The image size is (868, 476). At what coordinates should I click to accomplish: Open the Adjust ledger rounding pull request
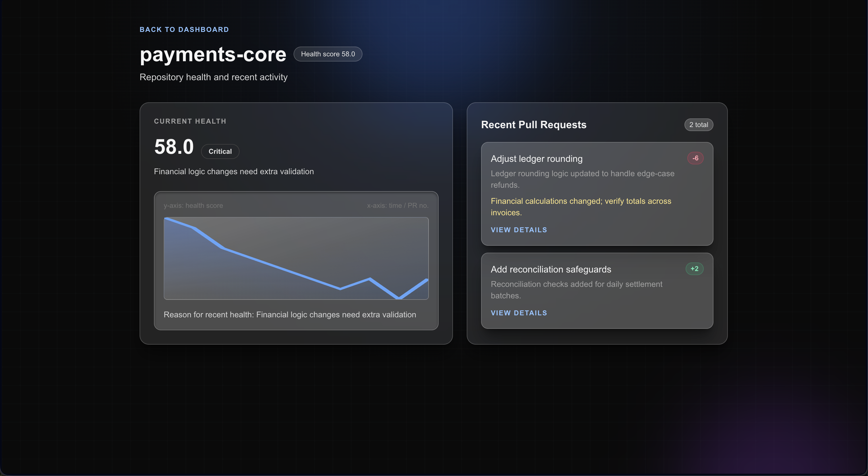coord(536,159)
